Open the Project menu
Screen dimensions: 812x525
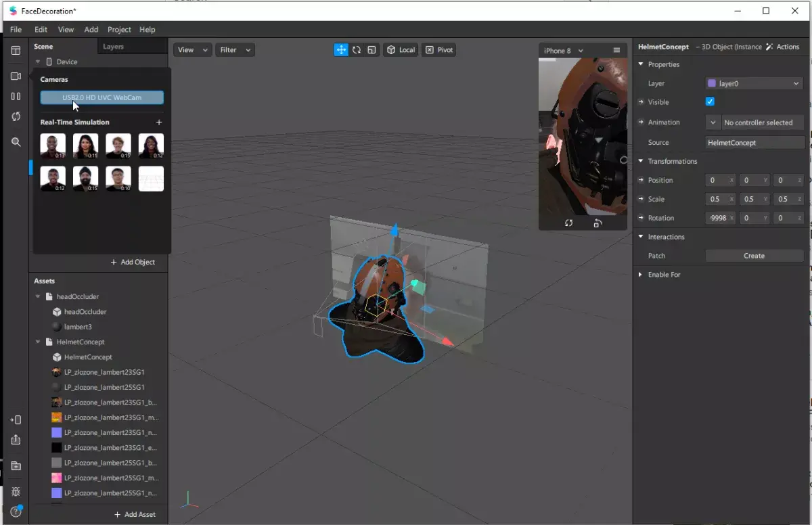119,30
